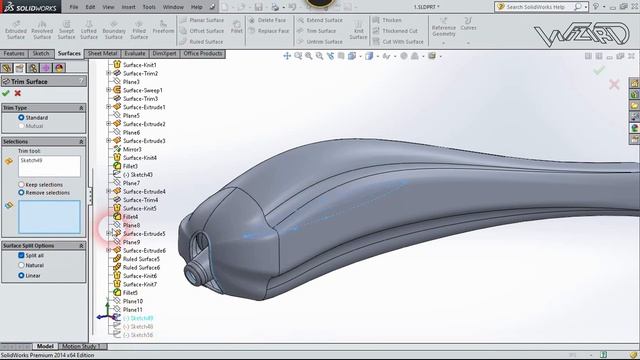Choose the Thickened Cut command
The height and width of the screenshot is (360, 640).
pos(395,31)
